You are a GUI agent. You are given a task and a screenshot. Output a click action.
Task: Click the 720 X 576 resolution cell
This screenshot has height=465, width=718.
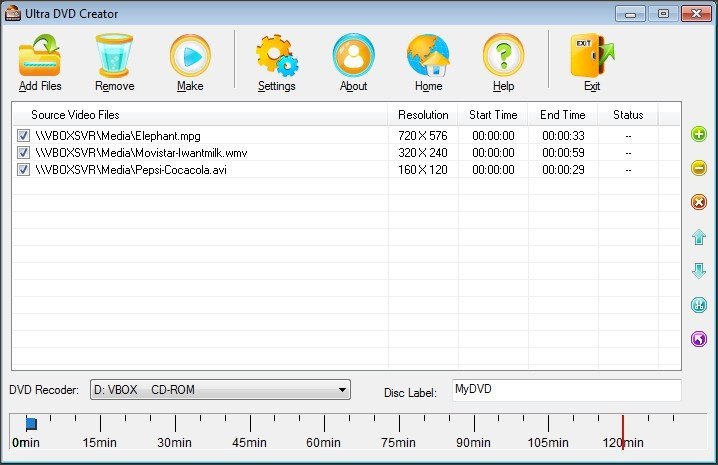tap(423, 136)
